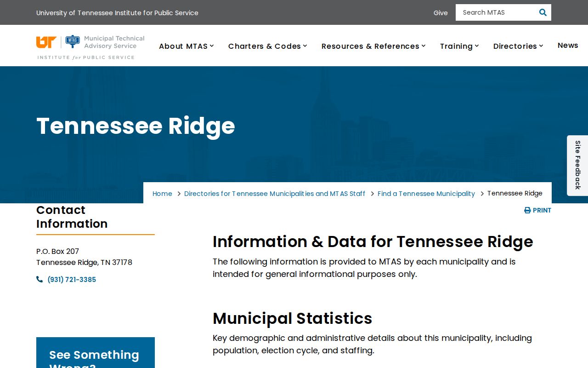Image resolution: width=588 pixels, height=368 pixels.
Task: Call the phone number (931) 721-3385
Action: coord(72,280)
